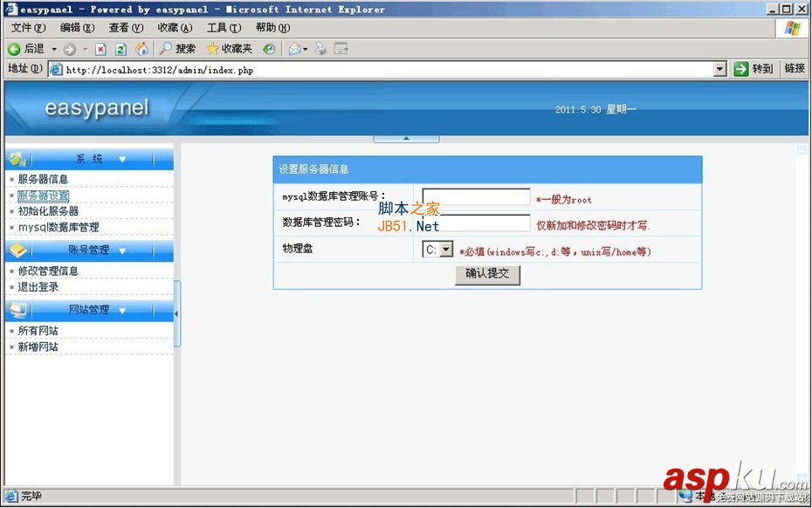
Task: Collapse the 账号管理 menu triangle
Action: click(x=122, y=250)
